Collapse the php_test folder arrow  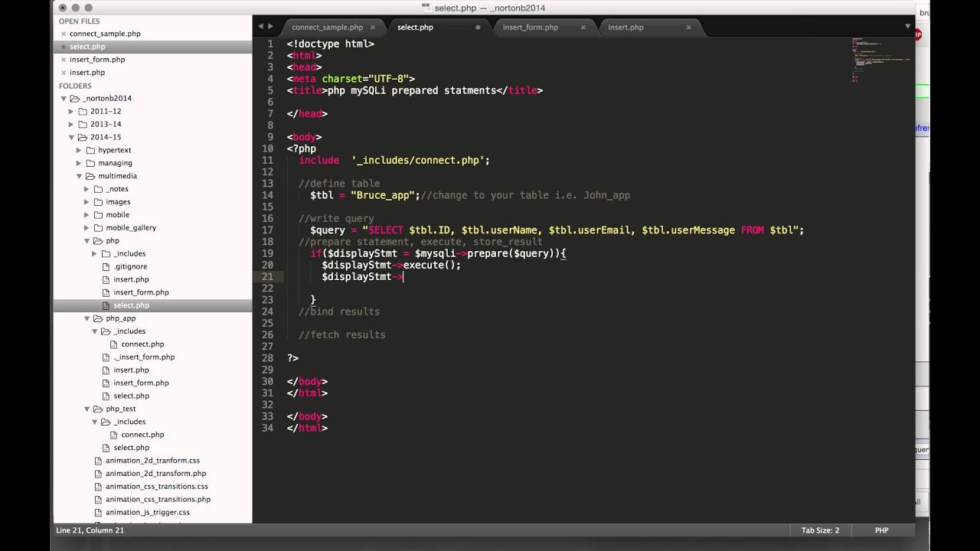click(87, 409)
